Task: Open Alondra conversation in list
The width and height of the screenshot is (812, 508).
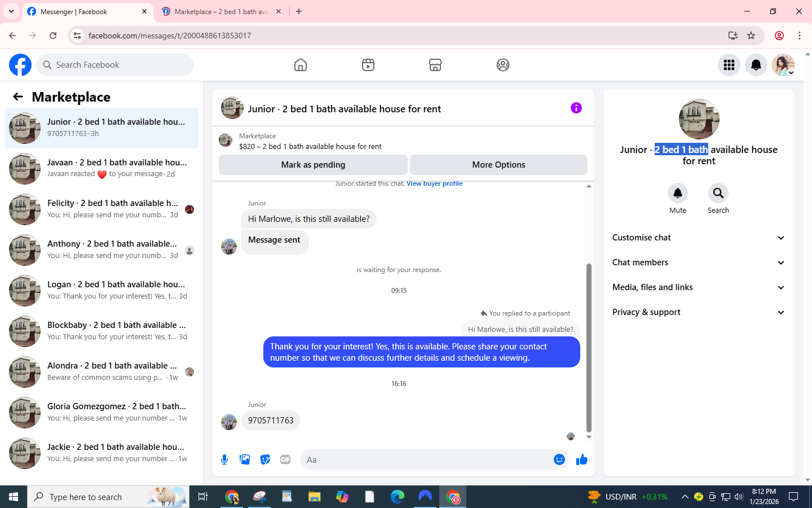Action: [101, 372]
